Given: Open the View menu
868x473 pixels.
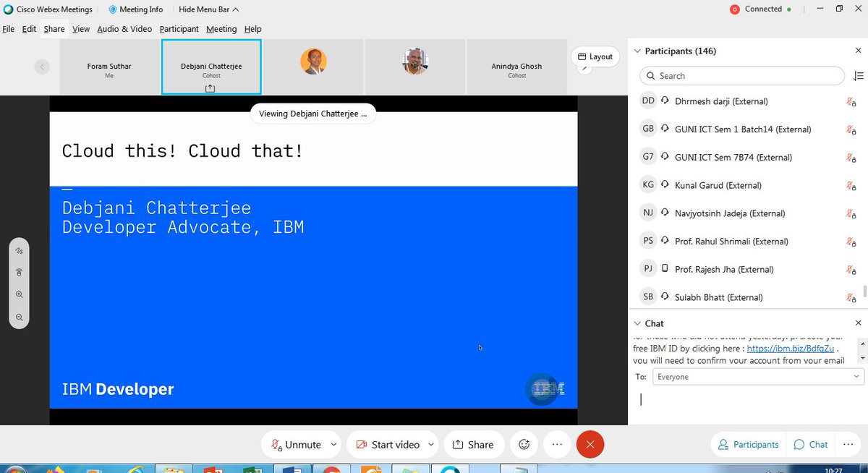Looking at the screenshot, I should [x=81, y=29].
